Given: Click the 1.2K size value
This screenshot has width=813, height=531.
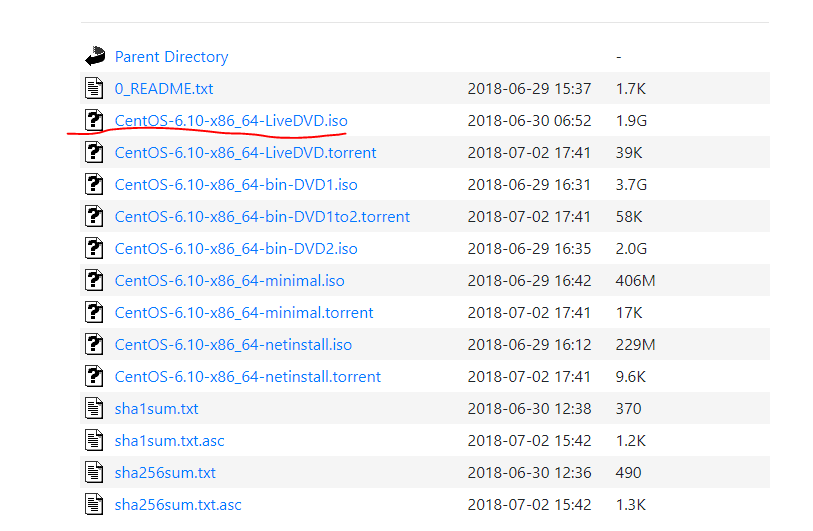Looking at the screenshot, I should (630, 441).
